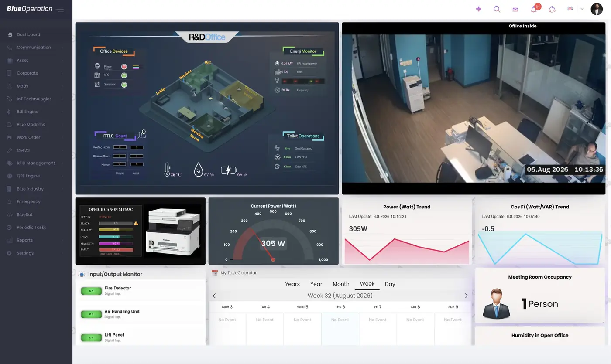Click the Sun 9 day column header
Image resolution: width=611 pixels, height=364 pixels.
click(453, 307)
